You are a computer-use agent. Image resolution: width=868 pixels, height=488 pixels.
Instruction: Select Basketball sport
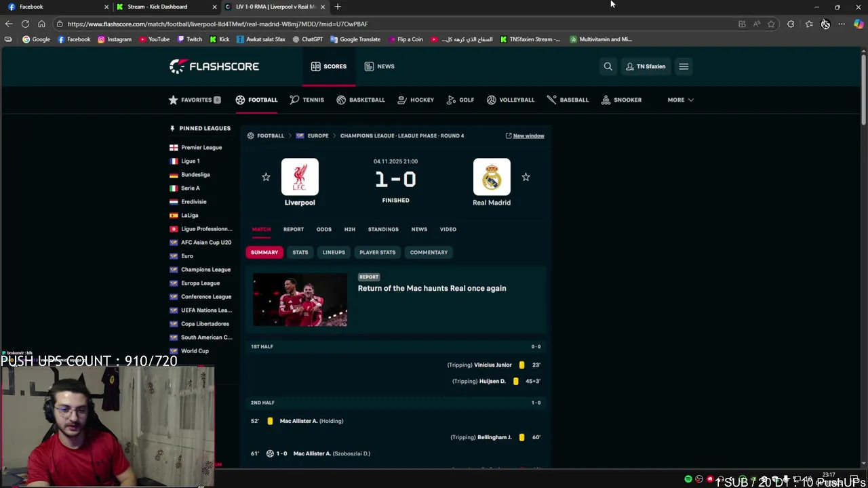point(361,100)
